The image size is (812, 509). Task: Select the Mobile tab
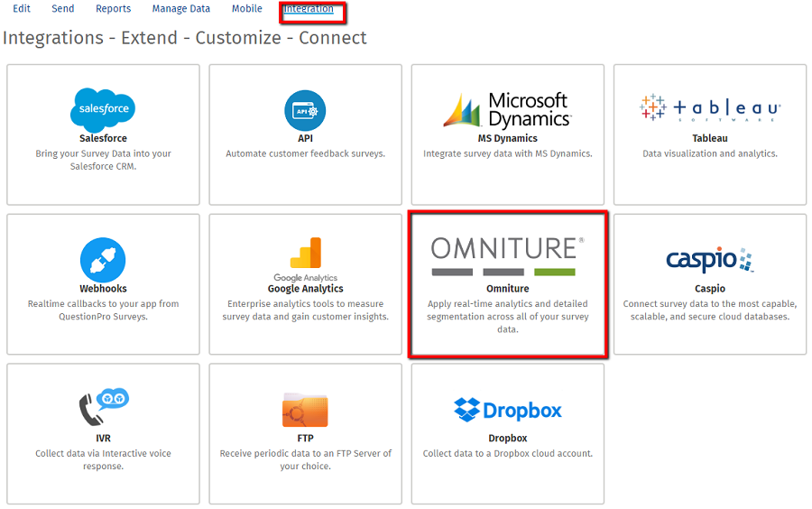click(247, 9)
